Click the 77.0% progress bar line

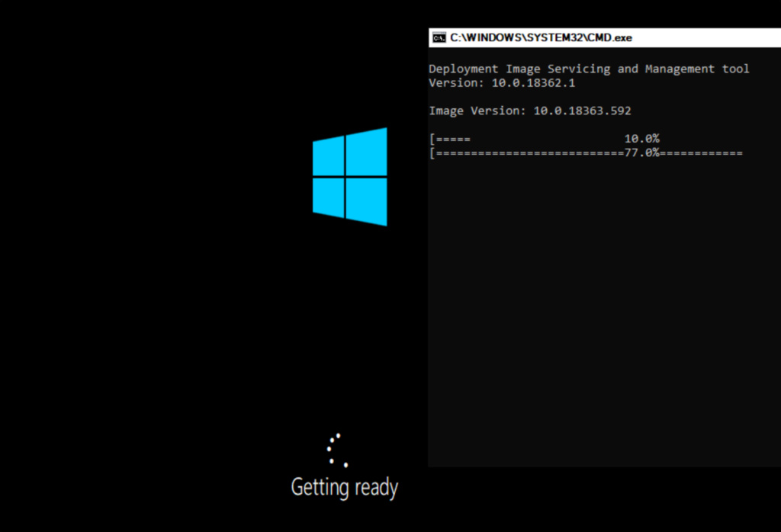click(x=586, y=152)
